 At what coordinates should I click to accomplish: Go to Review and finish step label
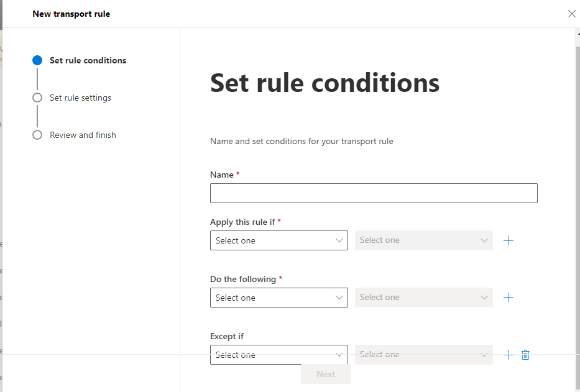(83, 135)
